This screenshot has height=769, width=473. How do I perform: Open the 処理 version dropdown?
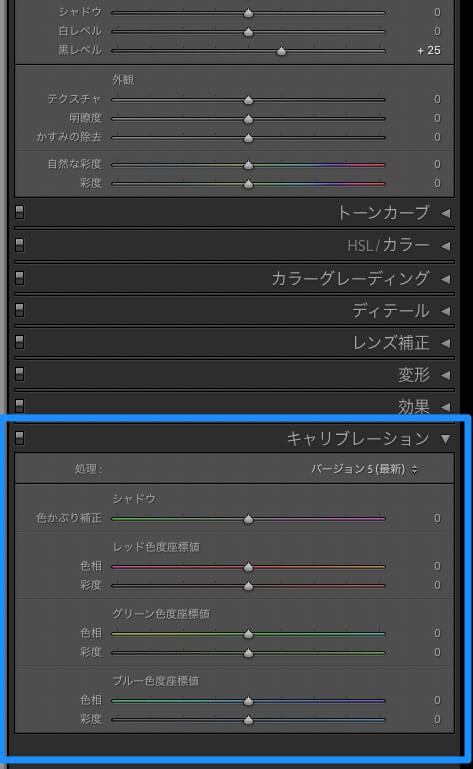[x=364, y=469]
